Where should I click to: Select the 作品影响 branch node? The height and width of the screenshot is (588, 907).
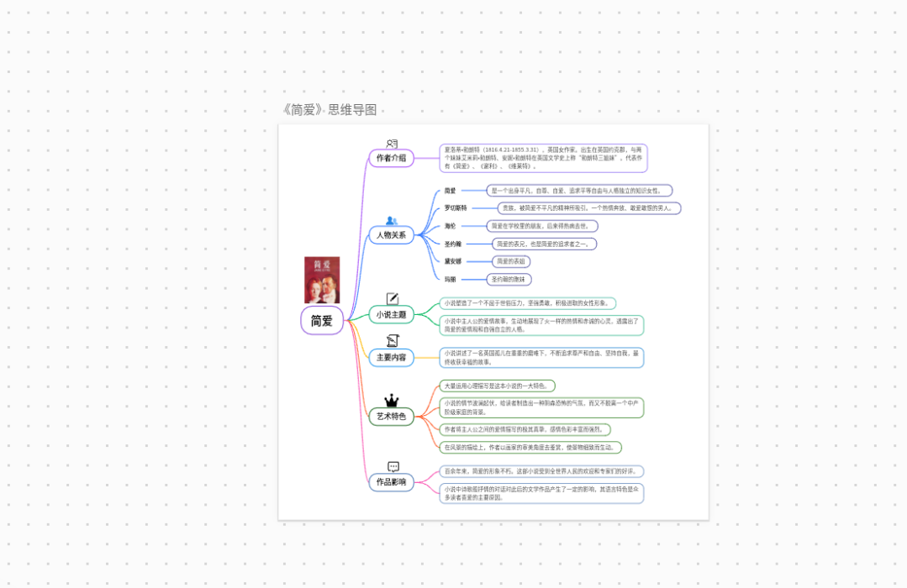392,482
